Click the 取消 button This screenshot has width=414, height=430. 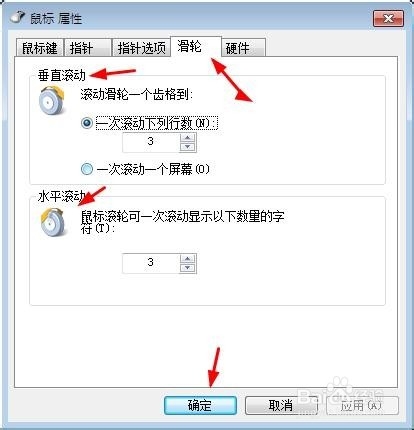click(x=281, y=405)
